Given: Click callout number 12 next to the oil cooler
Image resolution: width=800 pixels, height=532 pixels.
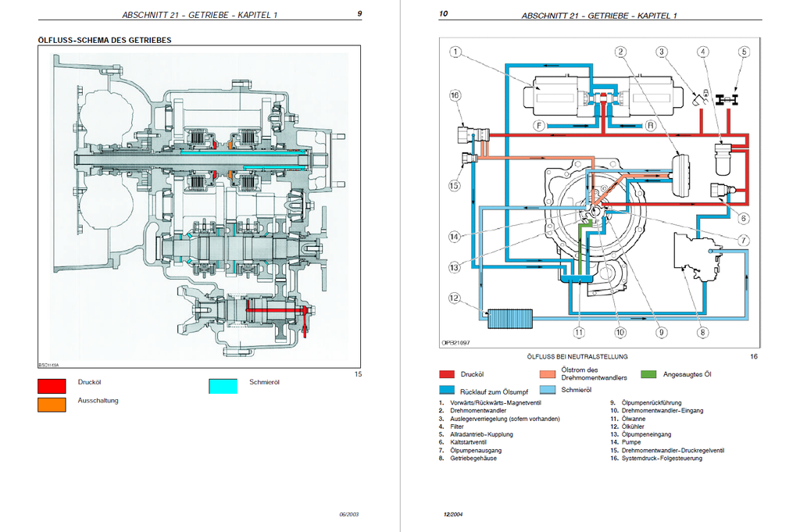Looking at the screenshot, I should coord(455,298).
